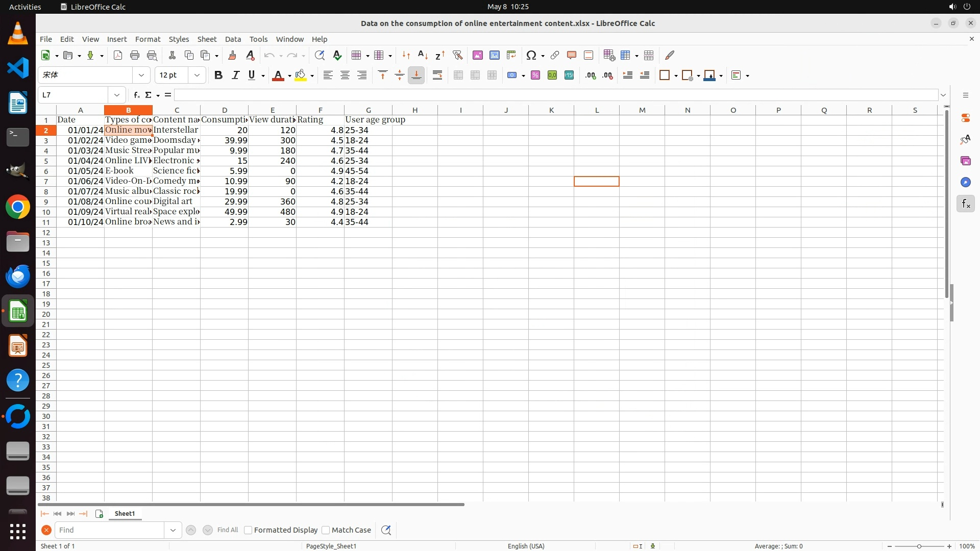Expand the font name dropdown
980x551 pixels.
tap(141, 76)
